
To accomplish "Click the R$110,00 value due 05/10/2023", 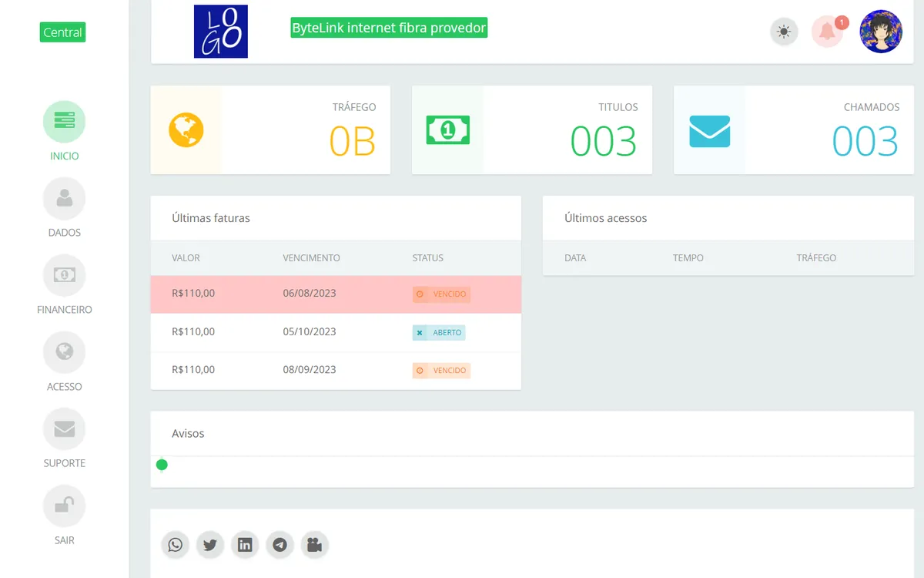I will coord(193,332).
